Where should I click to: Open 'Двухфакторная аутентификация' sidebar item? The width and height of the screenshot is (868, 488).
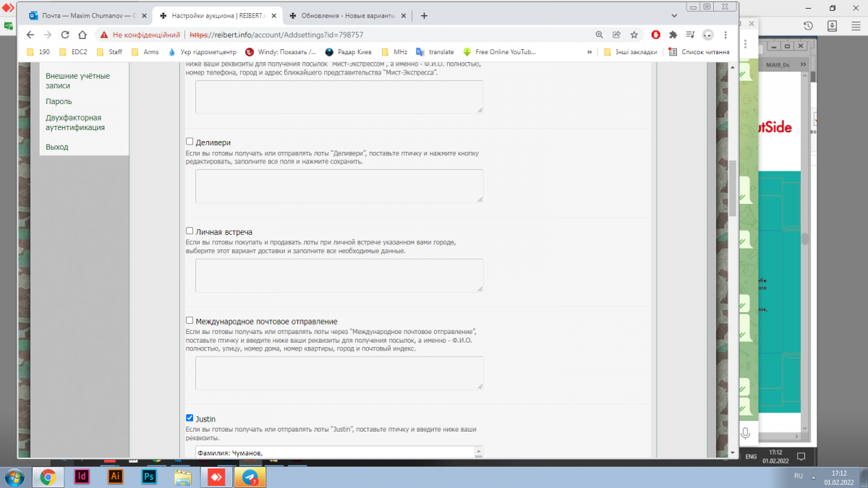tap(75, 122)
